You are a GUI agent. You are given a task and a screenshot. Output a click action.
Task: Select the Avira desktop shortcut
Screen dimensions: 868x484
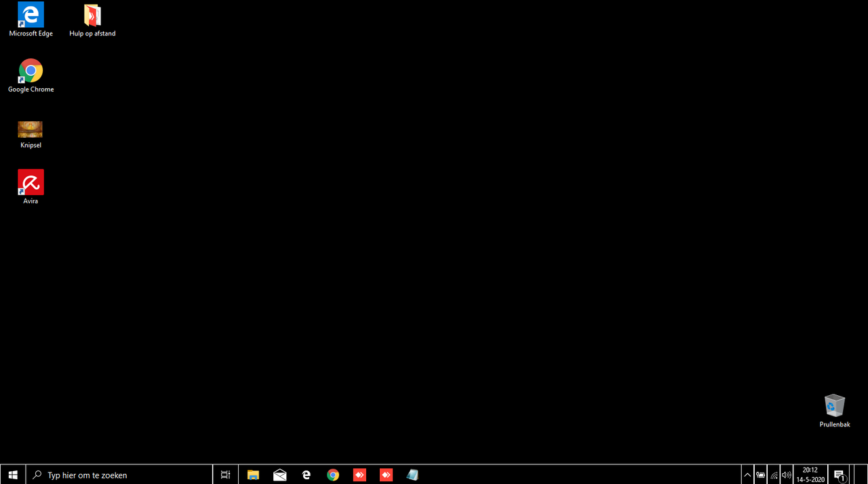[31, 187]
